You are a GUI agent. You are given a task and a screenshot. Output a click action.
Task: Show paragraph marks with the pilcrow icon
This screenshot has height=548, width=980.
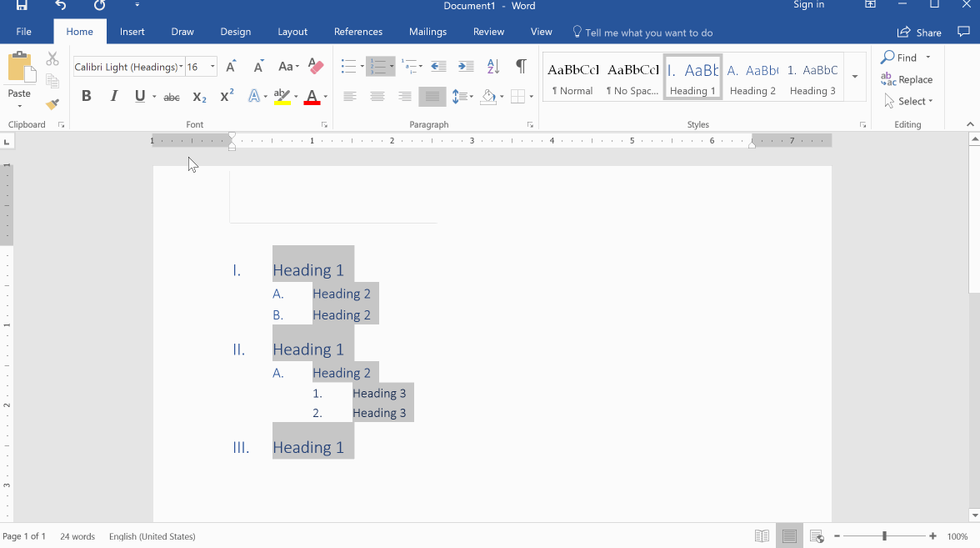pos(521,67)
